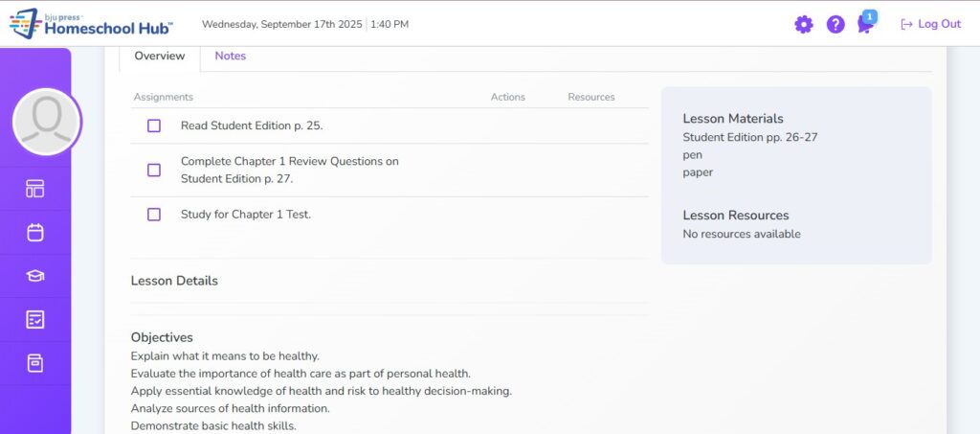
Task: Open notifications with the badge icon
Action: (866, 24)
